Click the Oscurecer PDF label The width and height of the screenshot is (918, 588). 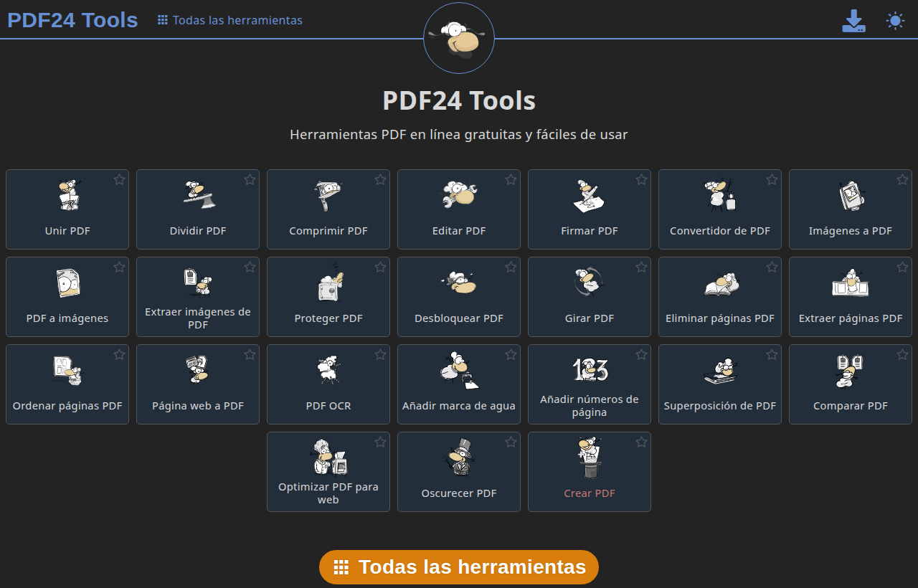(459, 493)
